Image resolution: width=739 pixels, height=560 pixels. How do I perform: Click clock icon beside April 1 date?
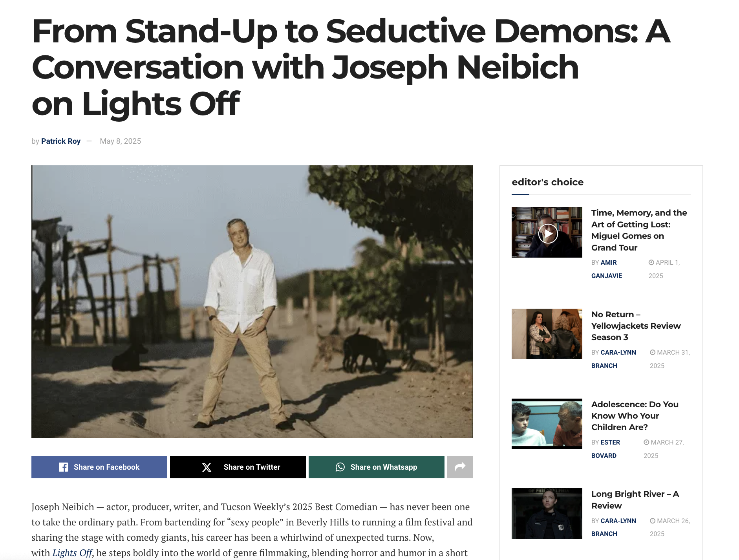[x=651, y=262]
